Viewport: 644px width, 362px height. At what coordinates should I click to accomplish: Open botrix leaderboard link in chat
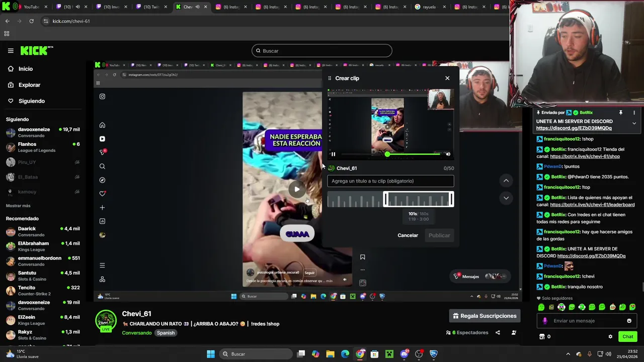(592, 205)
